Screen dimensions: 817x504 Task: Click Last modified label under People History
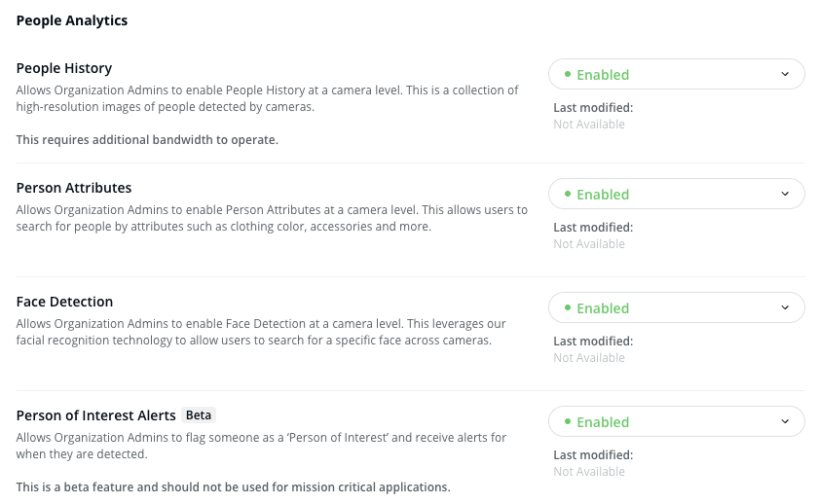pyautogui.click(x=593, y=108)
